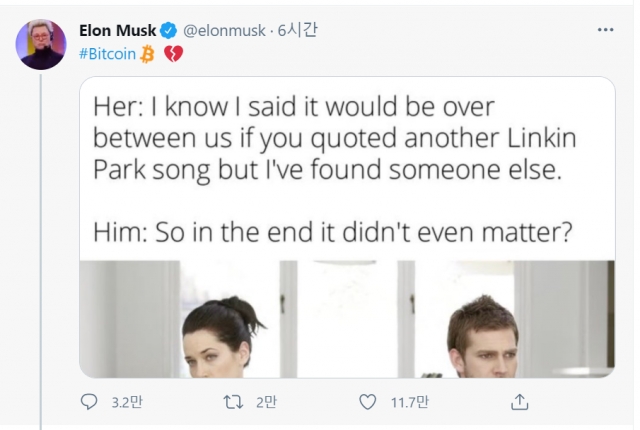Click the Bitcoin symbol emoji
The height and width of the screenshot is (430, 640).
147,54
